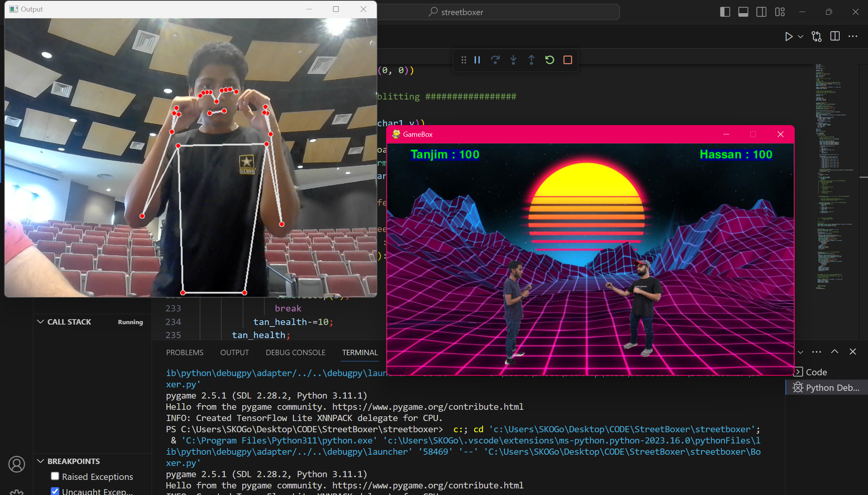Toggle the bottom panel visibility icon
The width and height of the screenshot is (868, 495).
[x=743, y=12]
